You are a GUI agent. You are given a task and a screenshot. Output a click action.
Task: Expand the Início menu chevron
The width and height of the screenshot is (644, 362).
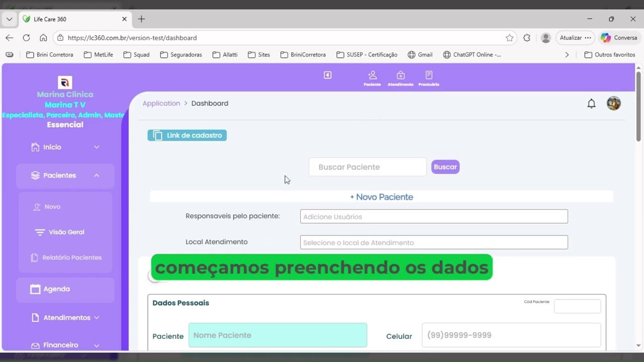point(97,147)
